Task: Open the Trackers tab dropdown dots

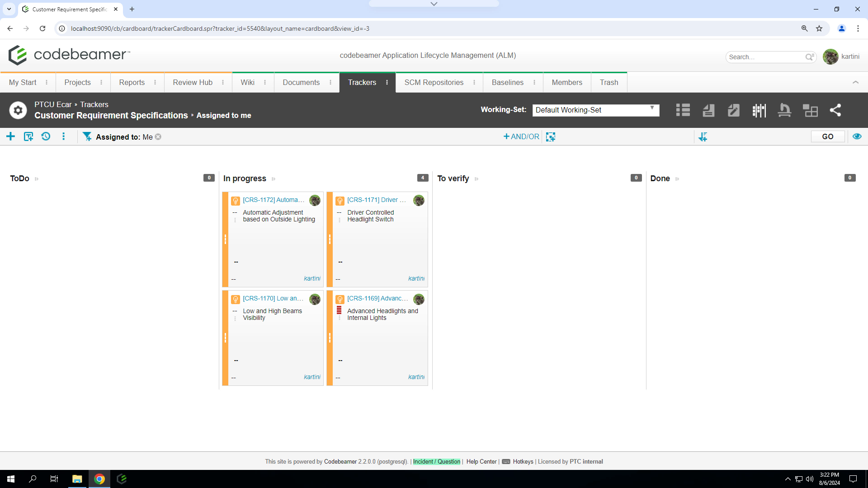Action: [x=387, y=82]
